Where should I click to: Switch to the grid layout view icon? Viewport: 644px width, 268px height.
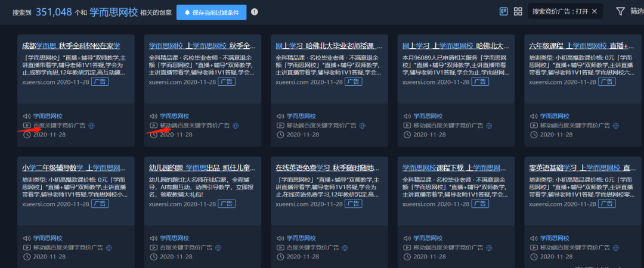518,11
